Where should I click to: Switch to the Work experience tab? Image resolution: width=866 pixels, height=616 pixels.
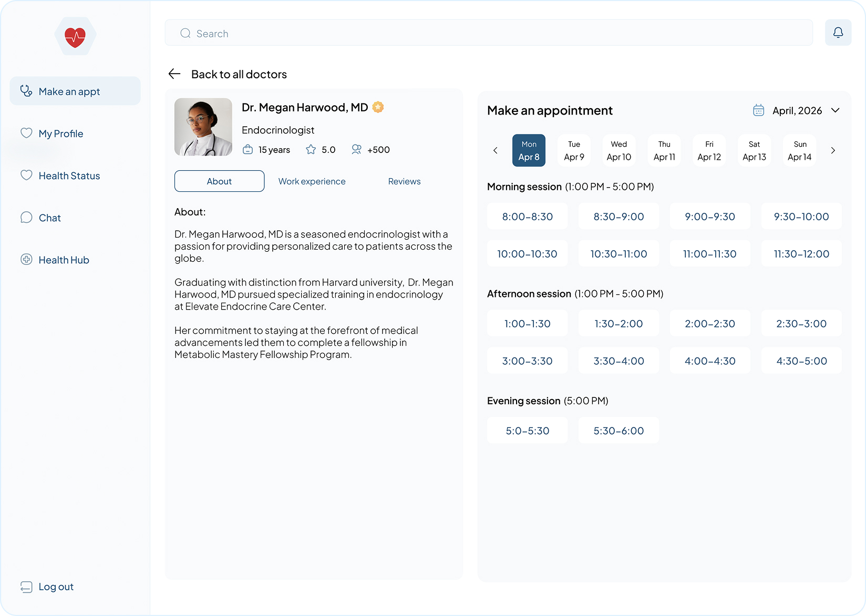(x=312, y=181)
